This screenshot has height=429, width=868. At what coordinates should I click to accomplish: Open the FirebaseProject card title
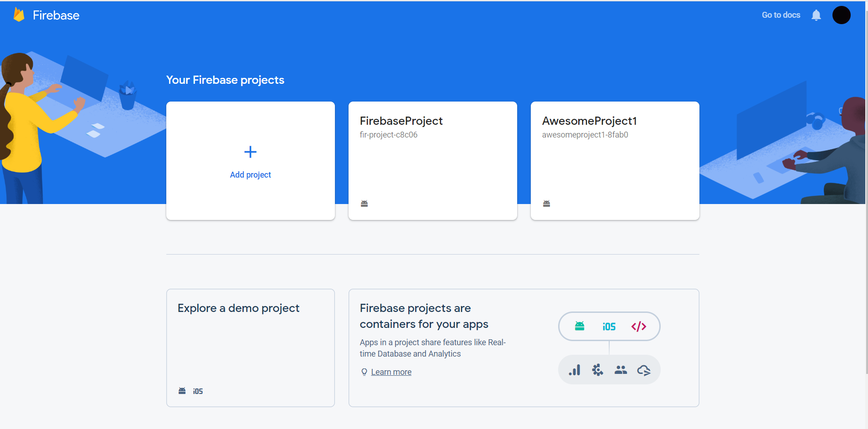pyautogui.click(x=401, y=121)
